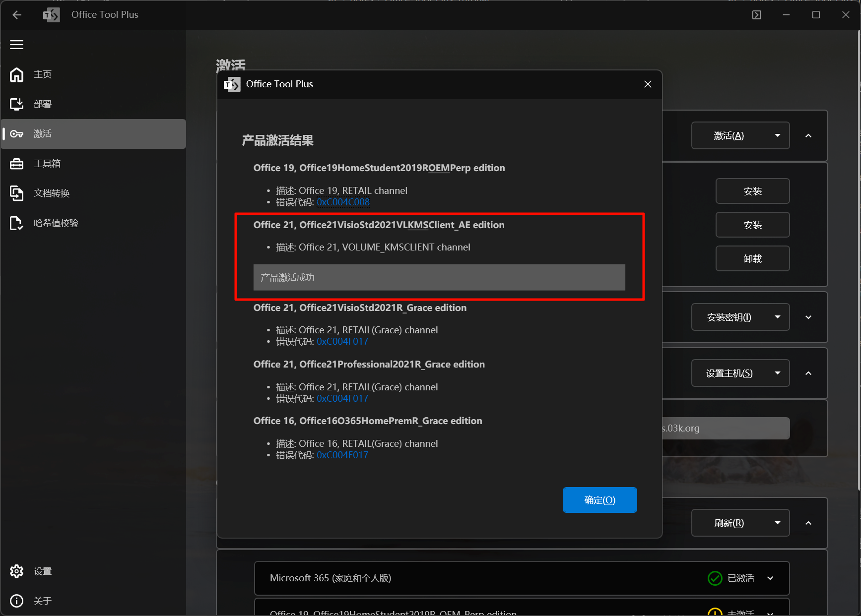Viewport: 861px width, 616px height.
Task: Click the hamburger menu icon
Action: coord(17,45)
